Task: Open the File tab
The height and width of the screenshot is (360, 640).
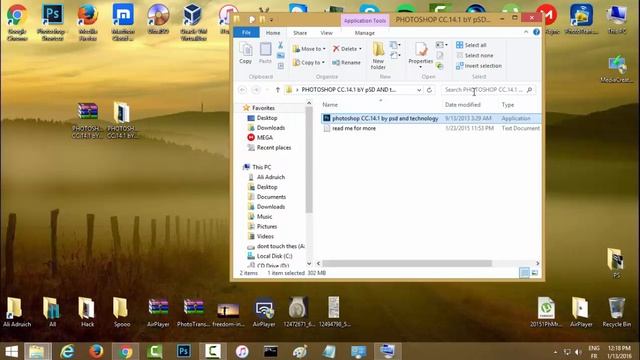Action: point(246,32)
